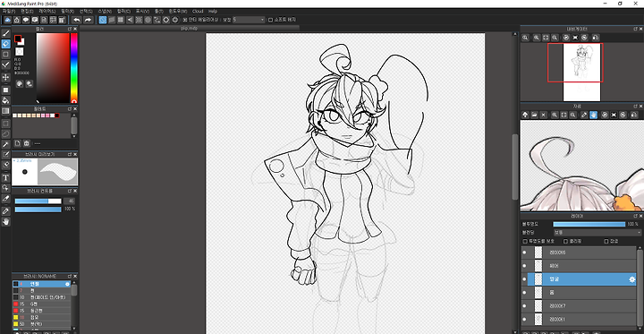The image size is (644, 334).
Task: Select the Move tool
Action: click(x=5, y=77)
